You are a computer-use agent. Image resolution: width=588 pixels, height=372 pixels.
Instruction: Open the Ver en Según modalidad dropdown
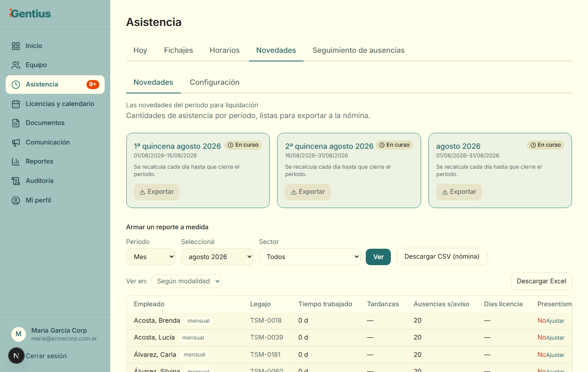coord(186,281)
